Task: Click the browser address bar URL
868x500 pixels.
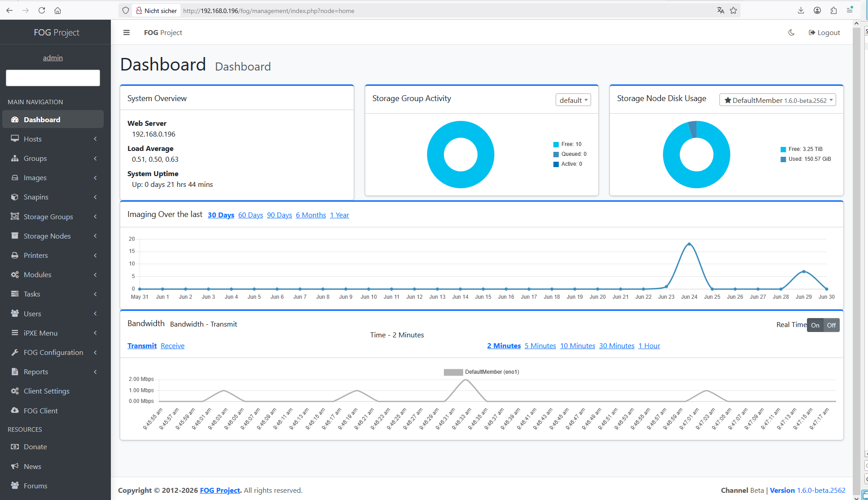Action: pyautogui.click(x=268, y=11)
